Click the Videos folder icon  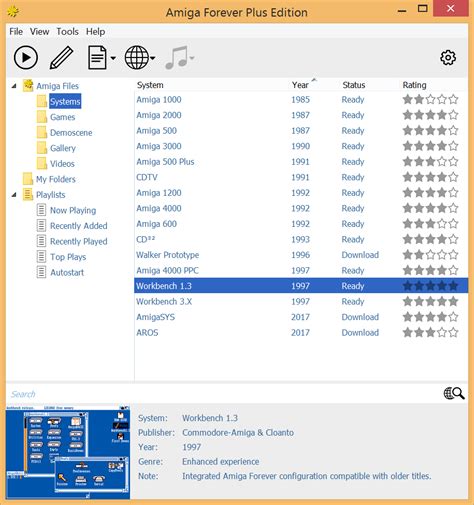(x=42, y=164)
